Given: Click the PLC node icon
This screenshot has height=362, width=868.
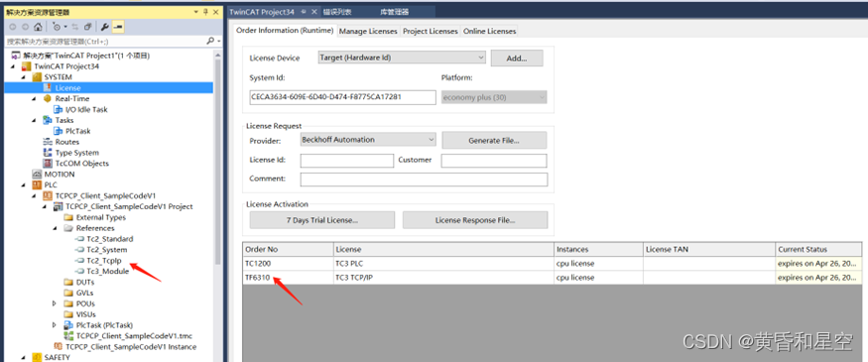Looking at the screenshot, I should click(37, 184).
